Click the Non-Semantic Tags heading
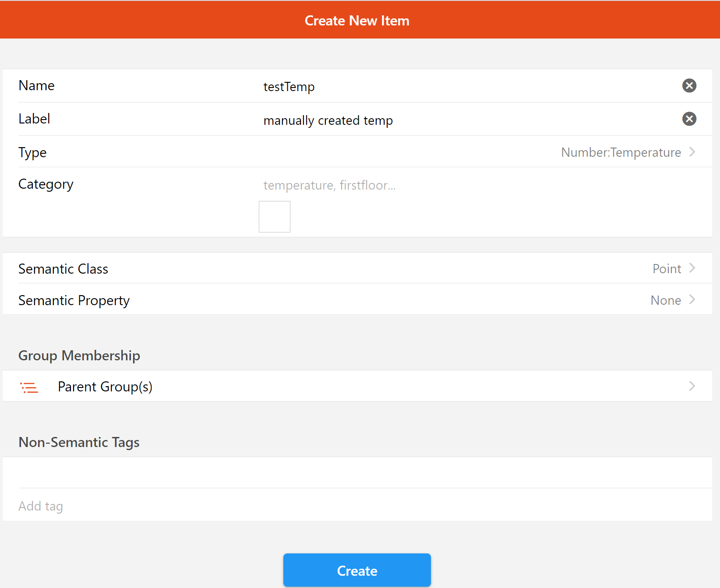The width and height of the screenshot is (720, 588). [x=78, y=442]
